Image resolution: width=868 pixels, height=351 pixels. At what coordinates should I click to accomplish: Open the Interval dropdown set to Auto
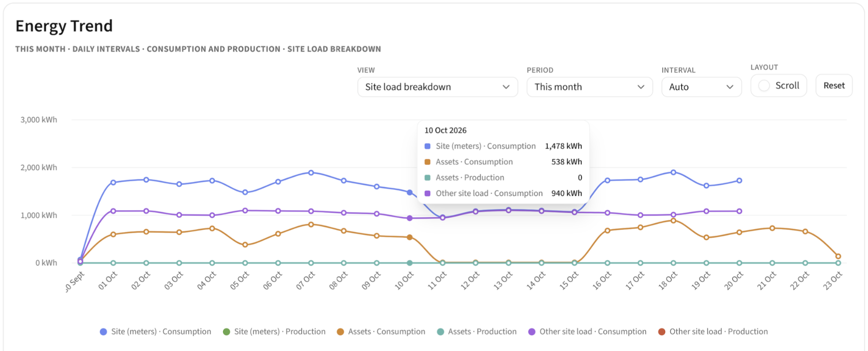pos(701,87)
